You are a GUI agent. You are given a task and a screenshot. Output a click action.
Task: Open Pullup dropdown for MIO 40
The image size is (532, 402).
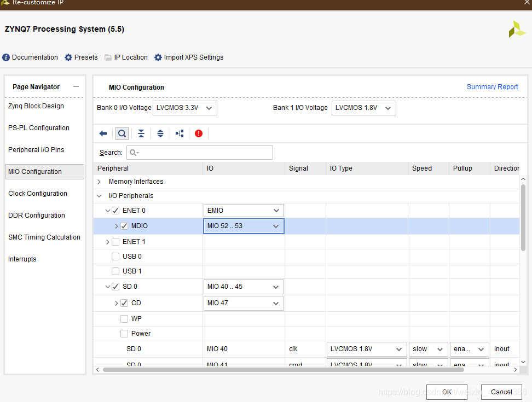[x=469, y=349]
